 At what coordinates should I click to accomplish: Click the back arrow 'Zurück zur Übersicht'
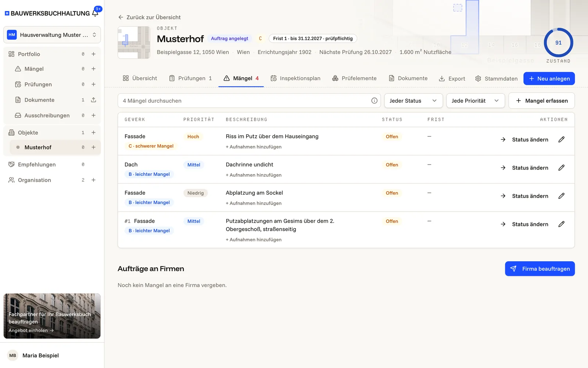click(149, 17)
